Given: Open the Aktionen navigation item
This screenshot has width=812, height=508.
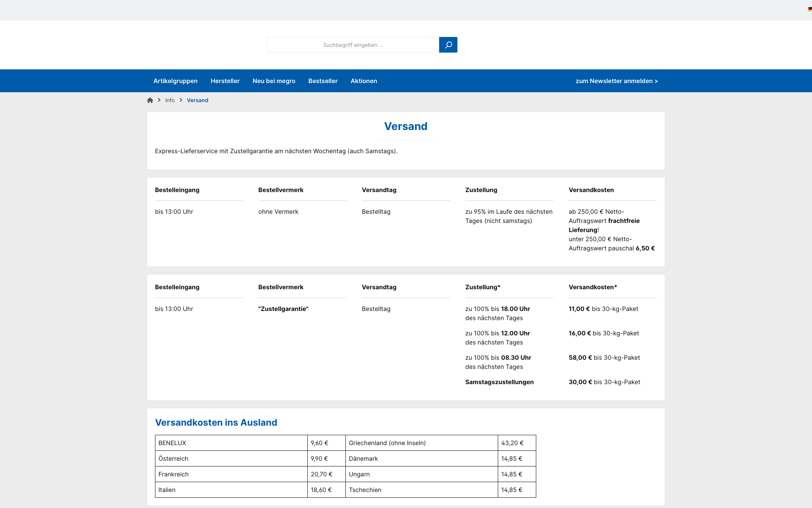Looking at the screenshot, I should coord(364,81).
